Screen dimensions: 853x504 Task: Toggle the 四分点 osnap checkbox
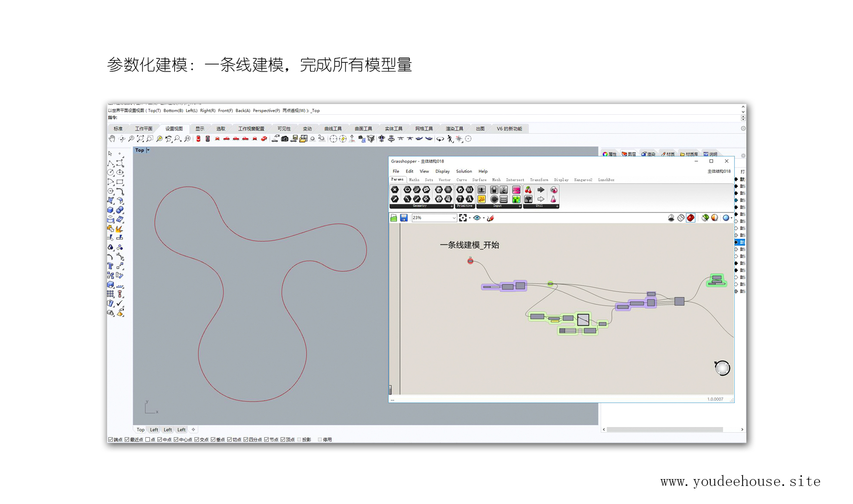point(245,440)
